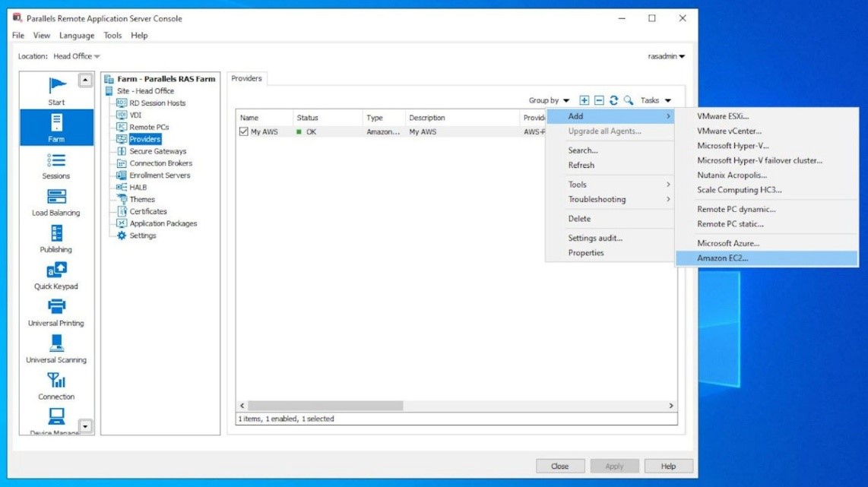This screenshot has height=487, width=868.
Task: Click the Apply button
Action: [x=614, y=466]
